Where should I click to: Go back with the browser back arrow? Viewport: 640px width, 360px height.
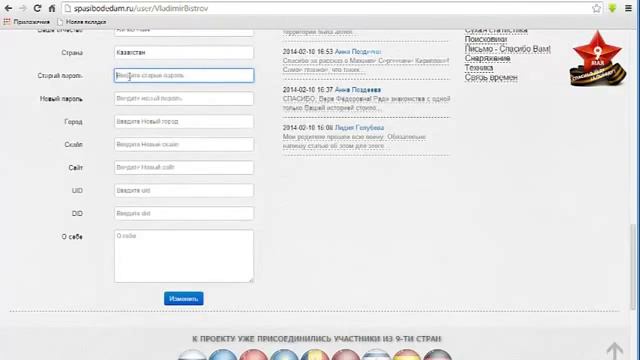[8, 8]
